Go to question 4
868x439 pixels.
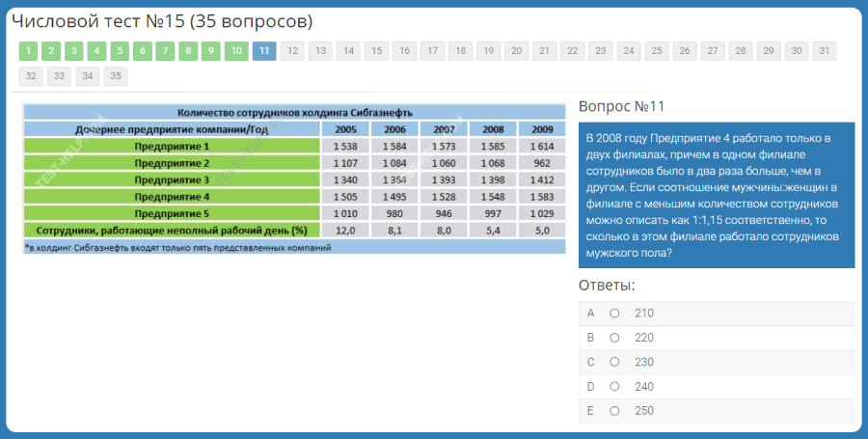96,51
